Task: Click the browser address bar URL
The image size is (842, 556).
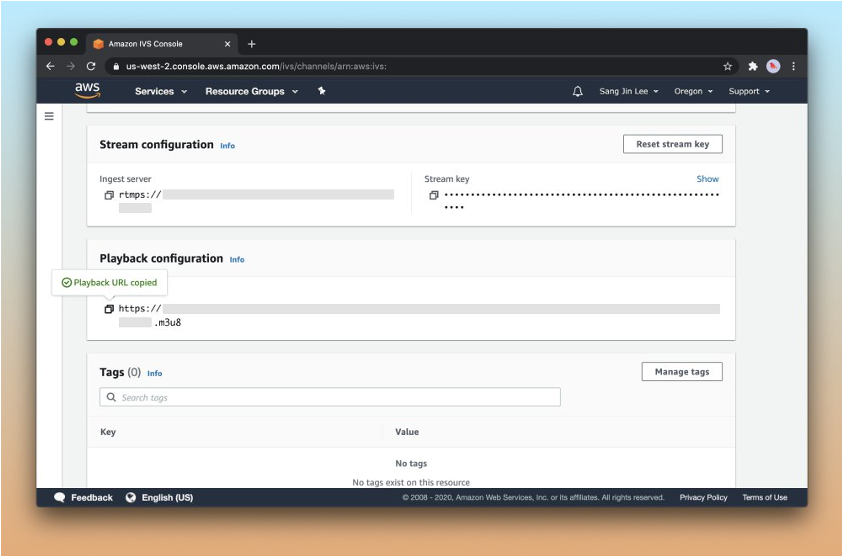Action: pyautogui.click(x=256, y=67)
